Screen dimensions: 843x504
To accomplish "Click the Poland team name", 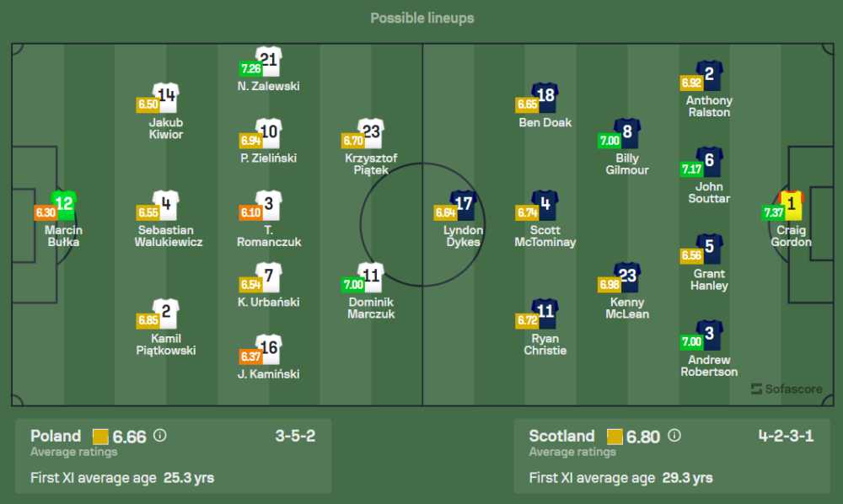I will click(x=56, y=437).
